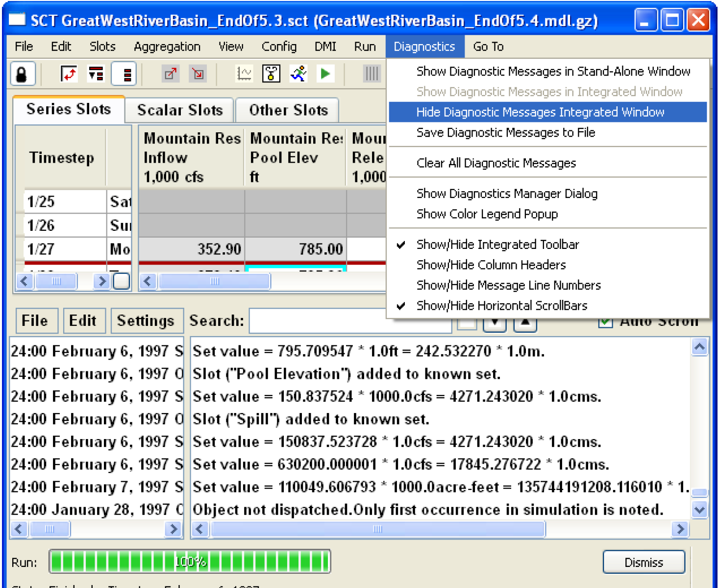Click the 'Object not dispatched' message line

[x=428, y=510]
